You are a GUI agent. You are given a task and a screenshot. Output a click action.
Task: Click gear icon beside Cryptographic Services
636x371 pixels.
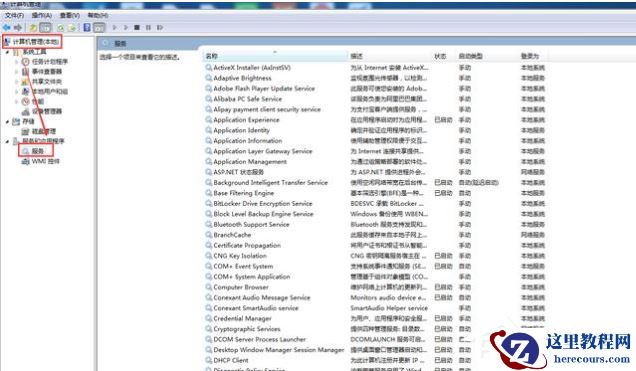click(208, 329)
